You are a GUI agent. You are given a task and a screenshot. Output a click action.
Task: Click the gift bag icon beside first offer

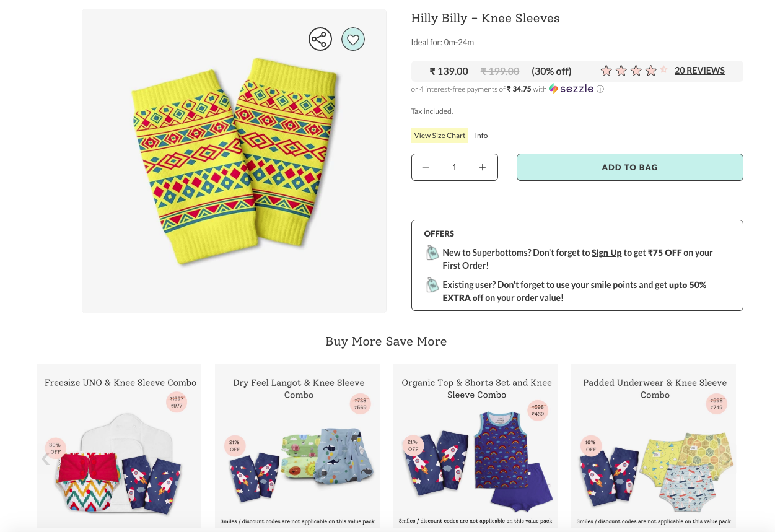coord(432,253)
